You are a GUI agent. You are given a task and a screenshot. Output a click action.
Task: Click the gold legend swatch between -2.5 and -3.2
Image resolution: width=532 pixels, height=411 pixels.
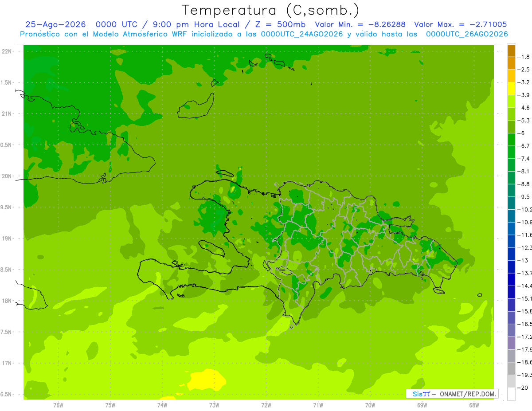coord(511,76)
